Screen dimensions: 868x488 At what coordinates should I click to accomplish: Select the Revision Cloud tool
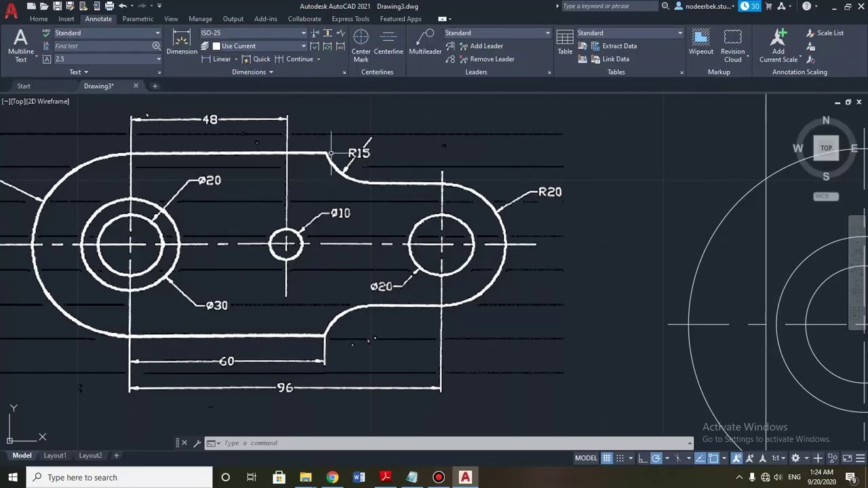coord(732,45)
